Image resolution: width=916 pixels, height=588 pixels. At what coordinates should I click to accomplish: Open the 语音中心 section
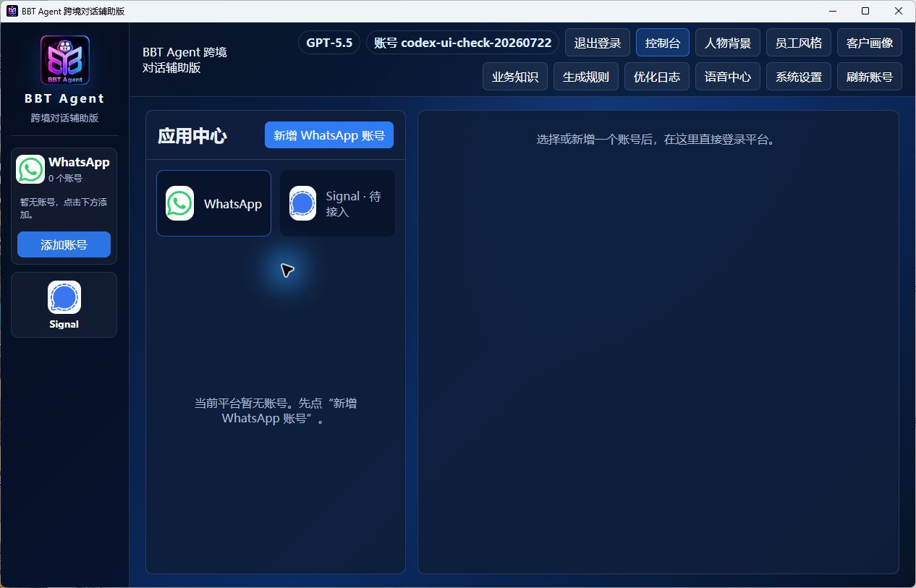(728, 77)
